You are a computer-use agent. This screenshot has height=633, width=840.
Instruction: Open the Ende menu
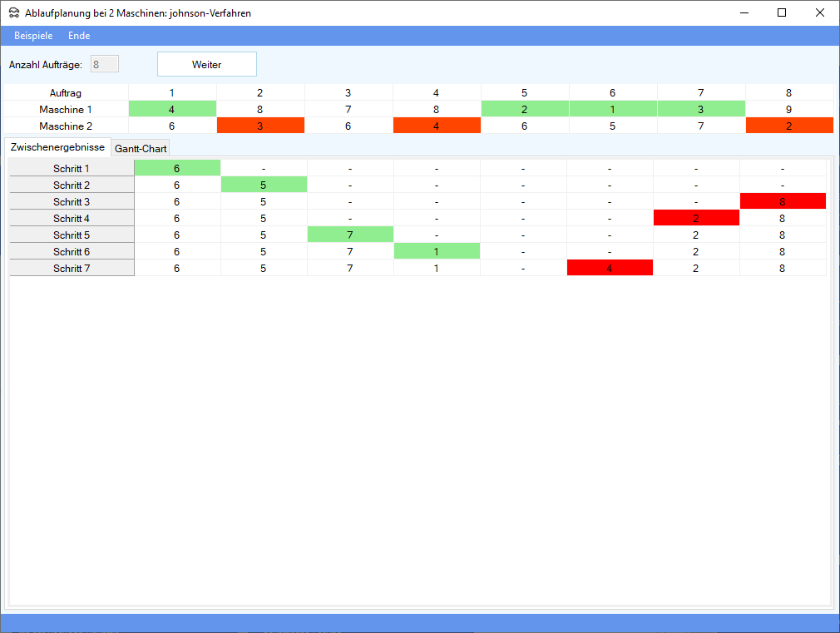click(79, 36)
